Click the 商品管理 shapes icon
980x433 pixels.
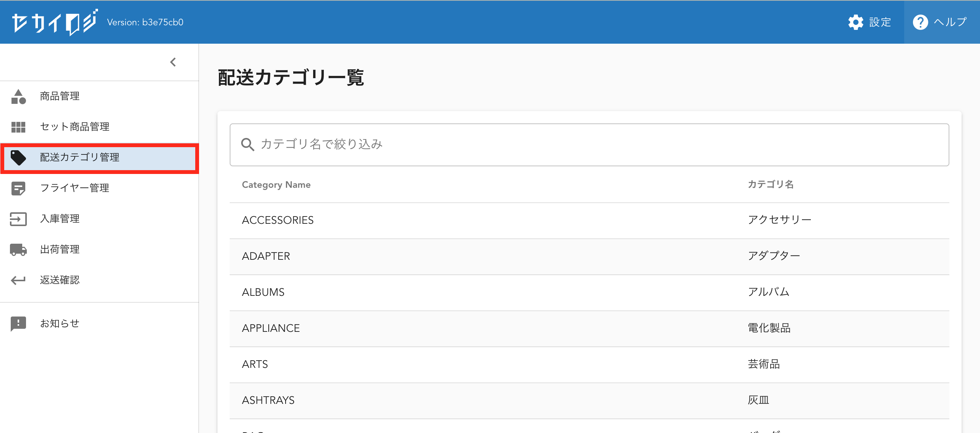click(x=18, y=97)
